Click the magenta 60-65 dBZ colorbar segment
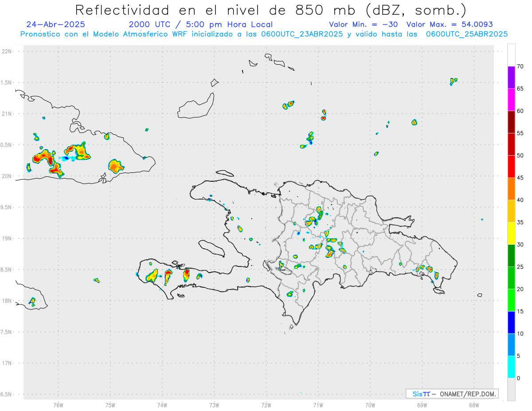 511,100
